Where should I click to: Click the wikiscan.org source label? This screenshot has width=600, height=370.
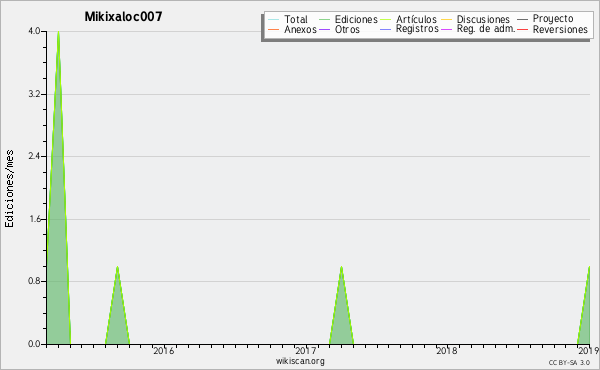pyautogui.click(x=300, y=361)
